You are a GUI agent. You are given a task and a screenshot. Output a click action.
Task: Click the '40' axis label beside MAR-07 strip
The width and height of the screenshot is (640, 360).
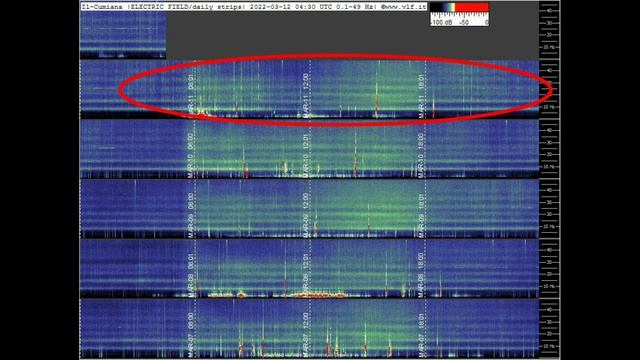point(549,310)
